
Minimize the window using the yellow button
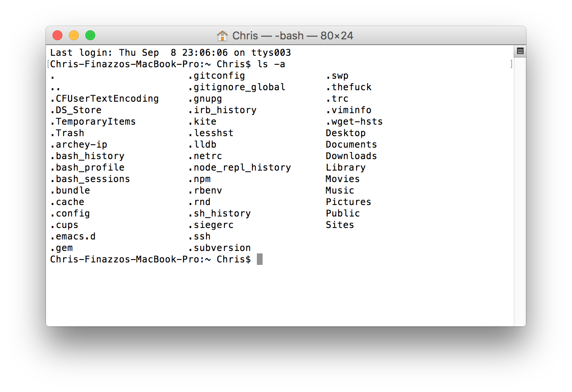click(74, 36)
